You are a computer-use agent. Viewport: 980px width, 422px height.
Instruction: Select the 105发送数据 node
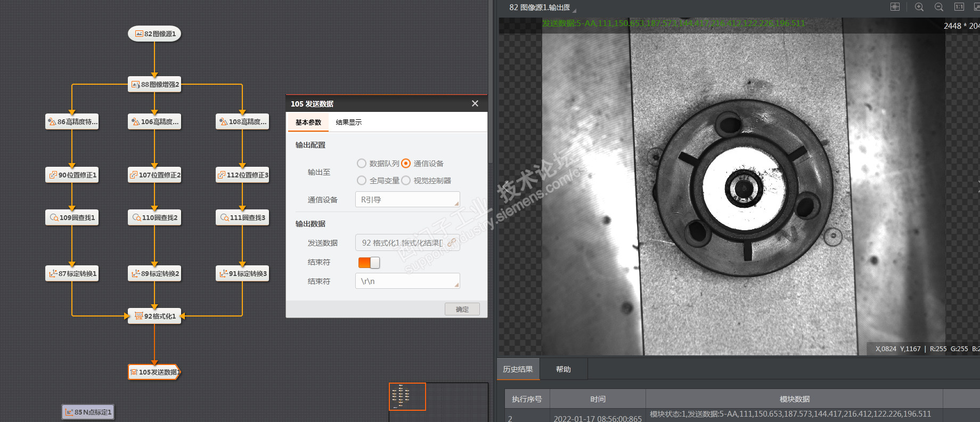(154, 372)
